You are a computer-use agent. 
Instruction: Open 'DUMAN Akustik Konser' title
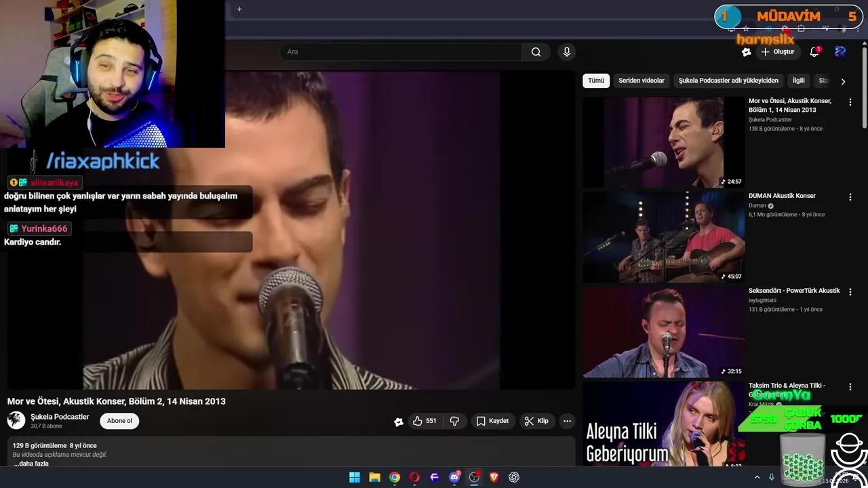(x=782, y=196)
